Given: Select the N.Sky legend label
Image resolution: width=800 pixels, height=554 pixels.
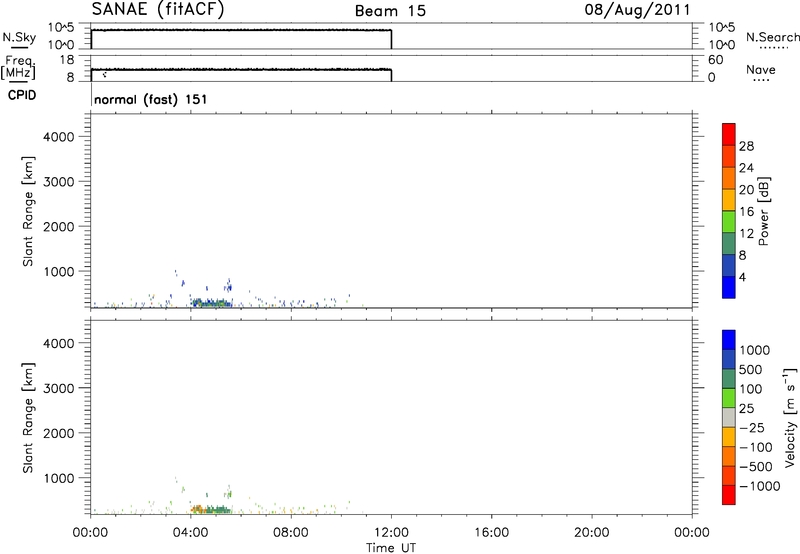Looking at the screenshot, I should (x=19, y=37).
